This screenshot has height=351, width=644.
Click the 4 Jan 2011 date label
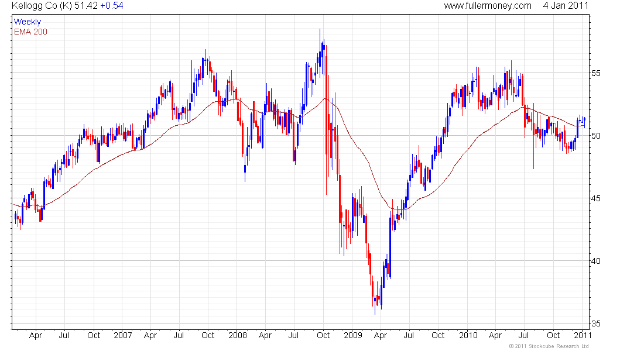566,6
